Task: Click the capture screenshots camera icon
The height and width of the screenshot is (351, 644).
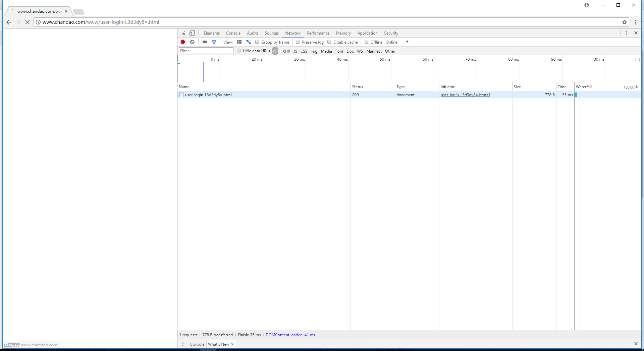Action: click(x=205, y=42)
